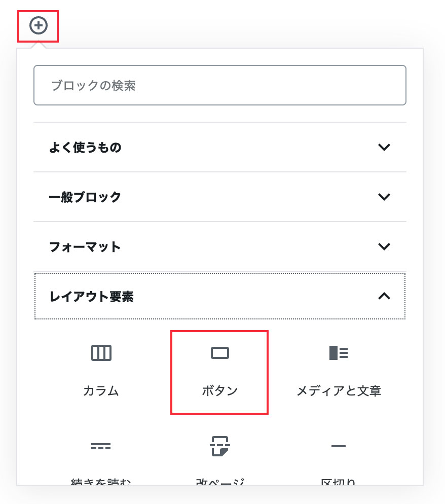
Task: Select the ボタン button block icon
Action: [220, 353]
